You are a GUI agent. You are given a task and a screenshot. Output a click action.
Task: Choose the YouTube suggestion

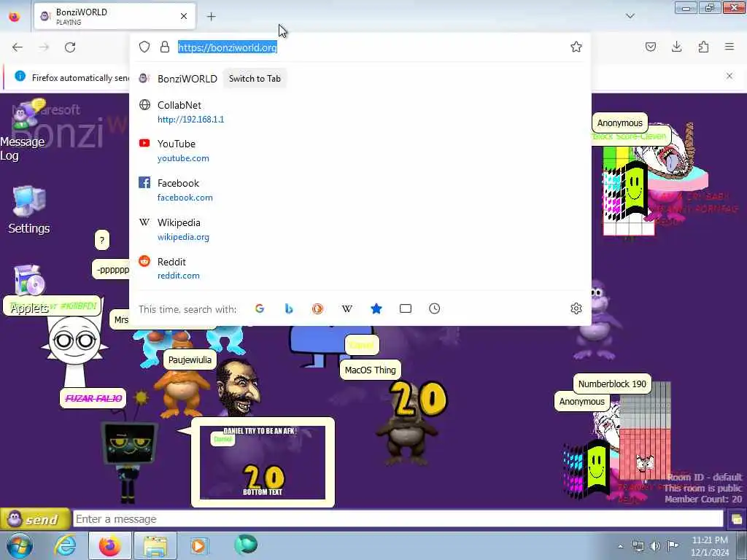(x=360, y=151)
